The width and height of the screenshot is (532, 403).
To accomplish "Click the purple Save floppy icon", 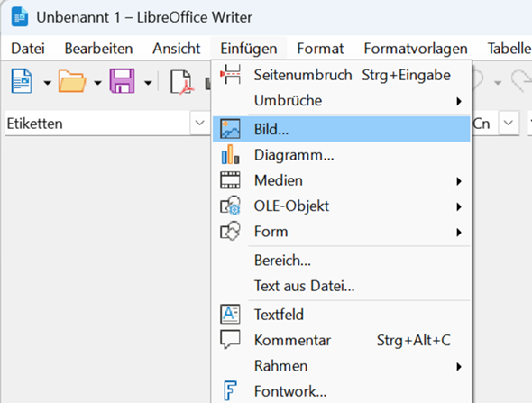I will coord(122,81).
